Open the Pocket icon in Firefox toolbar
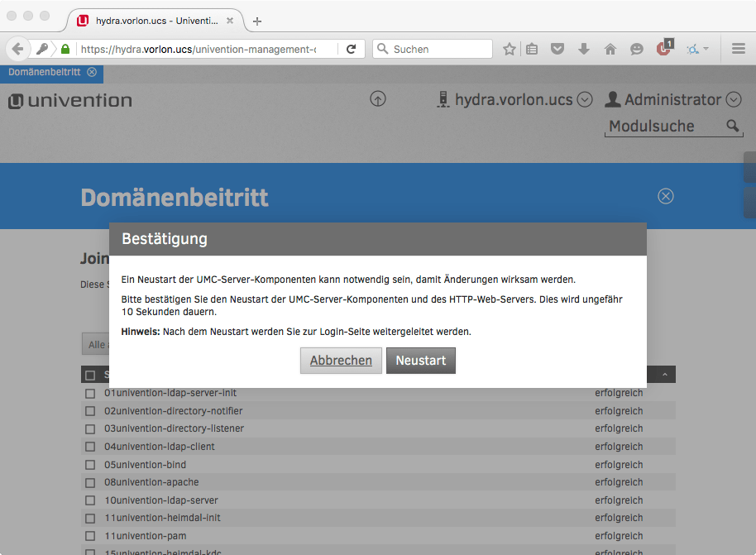 tap(557, 50)
